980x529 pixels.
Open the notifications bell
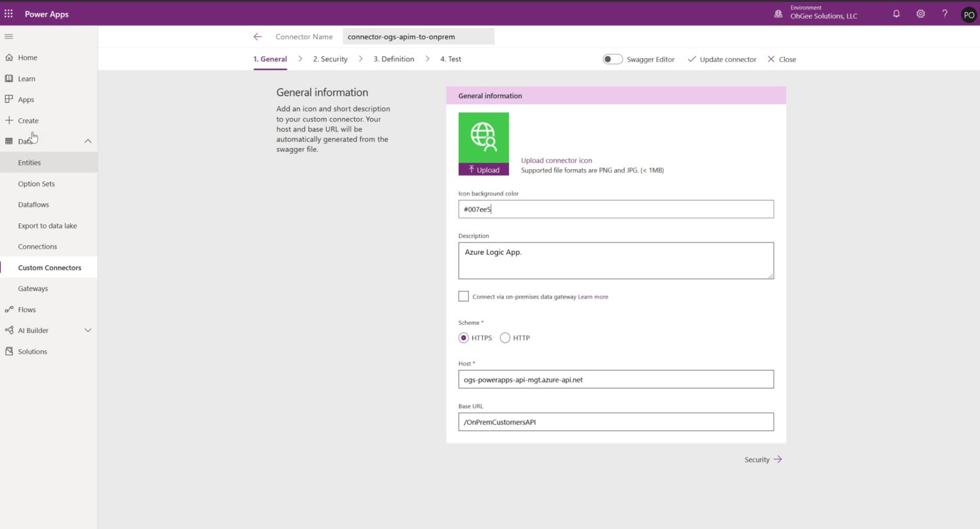click(896, 13)
